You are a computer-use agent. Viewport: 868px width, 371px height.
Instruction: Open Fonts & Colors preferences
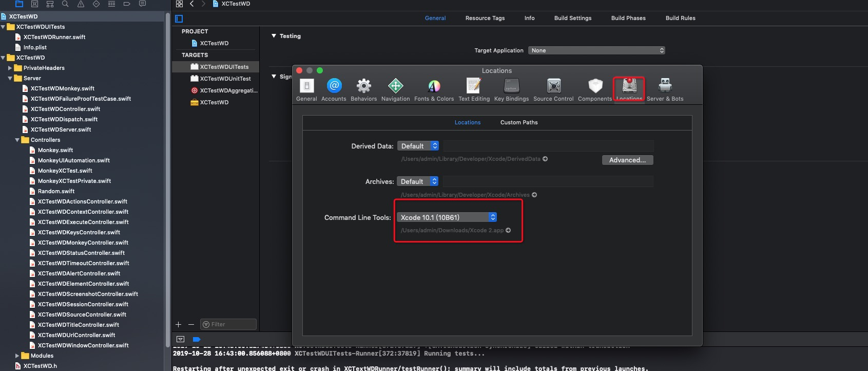pyautogui.click(x=434, y=86)
